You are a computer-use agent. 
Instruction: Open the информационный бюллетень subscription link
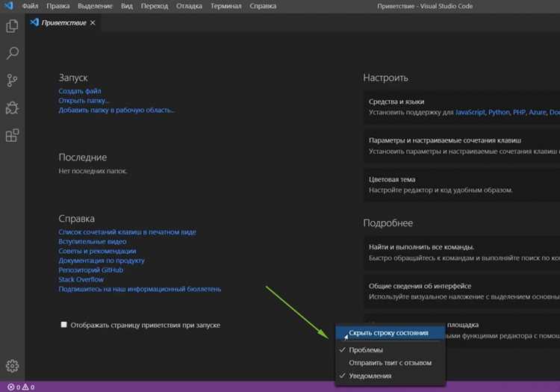coord(140,289)
